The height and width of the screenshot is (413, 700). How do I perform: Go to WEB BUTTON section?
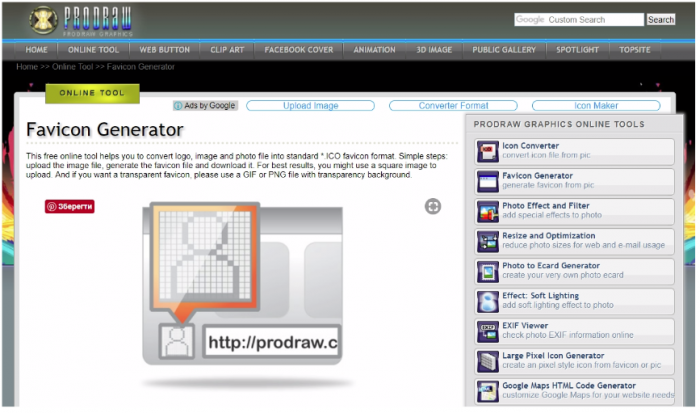click(164, 50)
